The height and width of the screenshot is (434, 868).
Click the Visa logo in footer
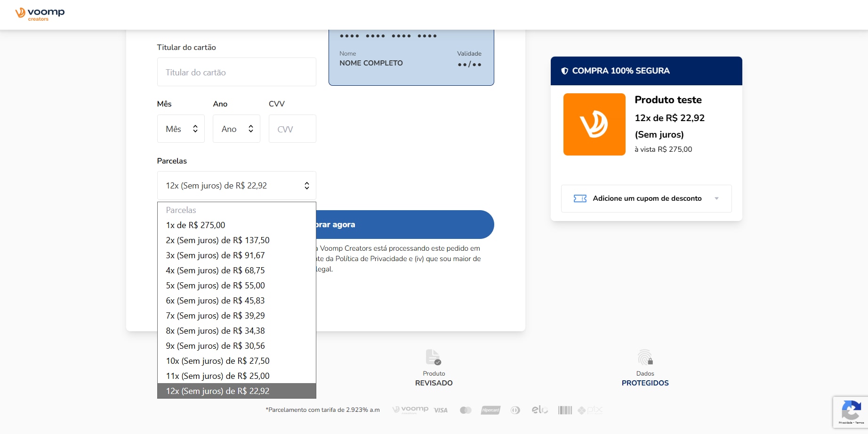[441, 410]
